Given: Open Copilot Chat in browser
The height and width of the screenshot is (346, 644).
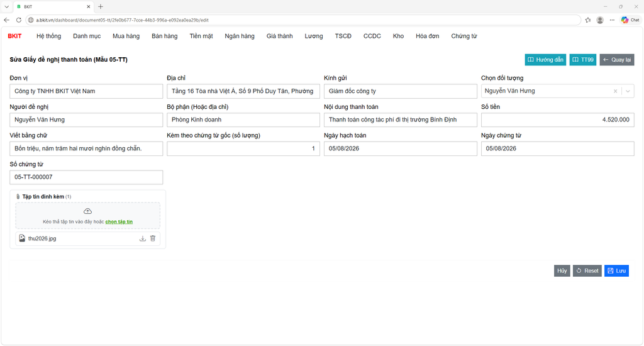Looking at the screenshot, I should pyautogui.click(x=630, y=20).
